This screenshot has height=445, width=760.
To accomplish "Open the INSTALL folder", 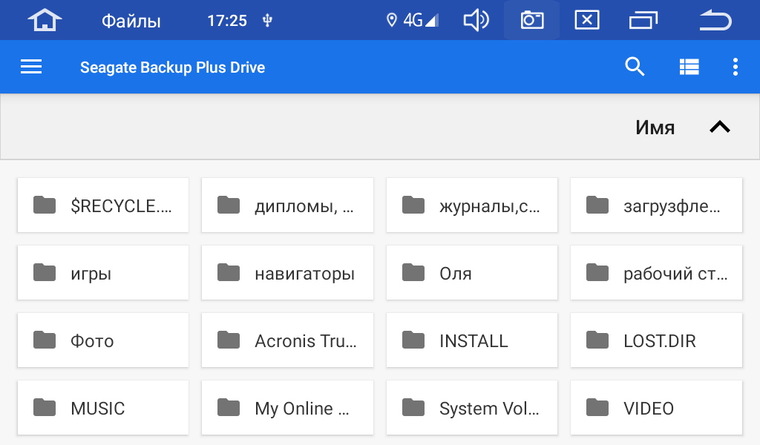I will click(471, 340).
